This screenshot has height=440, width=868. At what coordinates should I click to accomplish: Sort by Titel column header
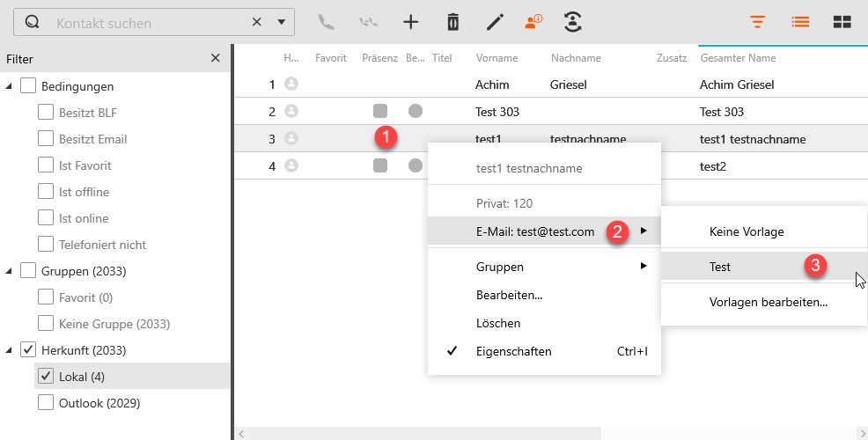(x=442, y=57)
